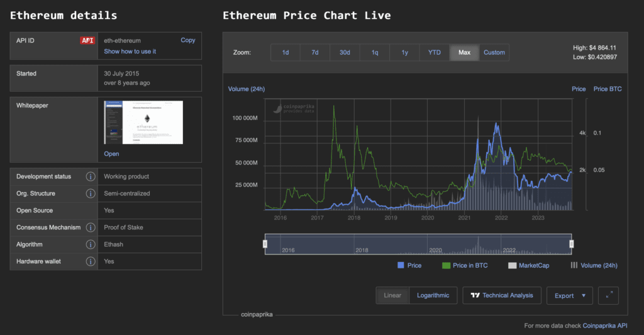Viewport: 644px width, 335px height.
Task: Copy the eth-ethereum API ID
Action: point(187,40)
